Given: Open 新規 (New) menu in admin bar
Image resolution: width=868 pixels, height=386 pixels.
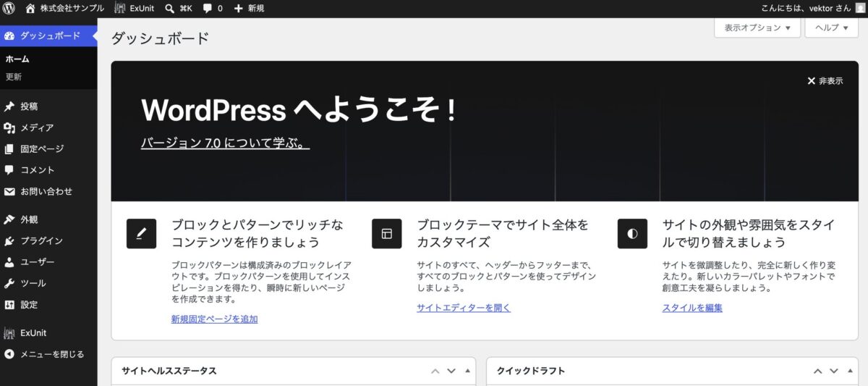Looking at the screenshot, I should (x=249, y=8).
